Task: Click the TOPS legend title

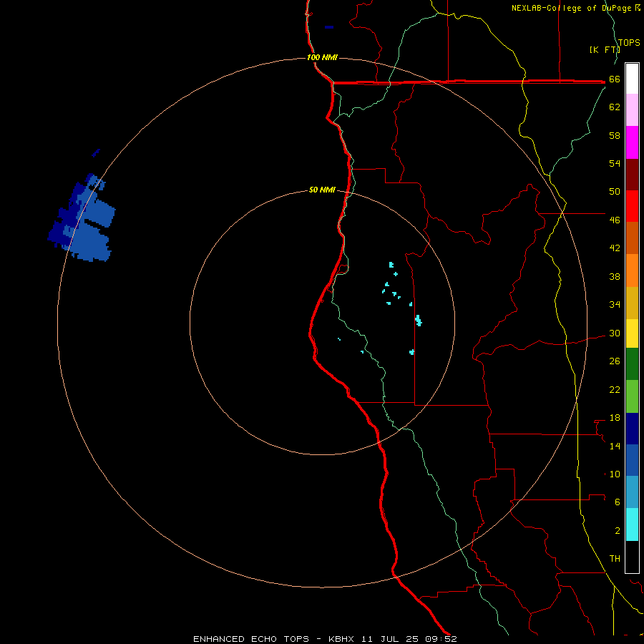Action: point(629,43)
